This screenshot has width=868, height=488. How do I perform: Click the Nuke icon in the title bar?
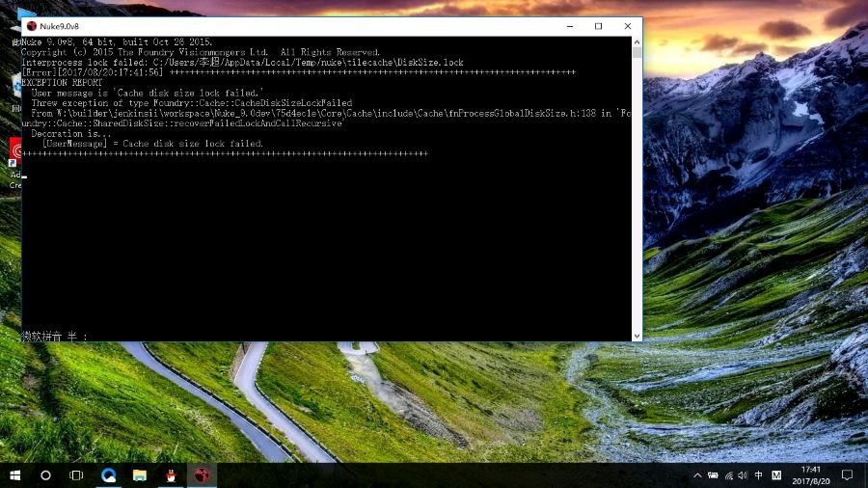[32, 26]
